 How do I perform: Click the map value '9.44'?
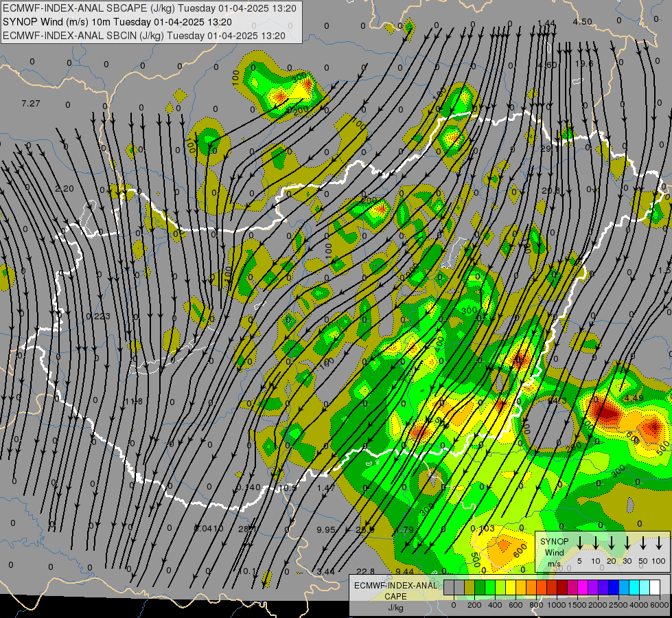pos(404,571)
